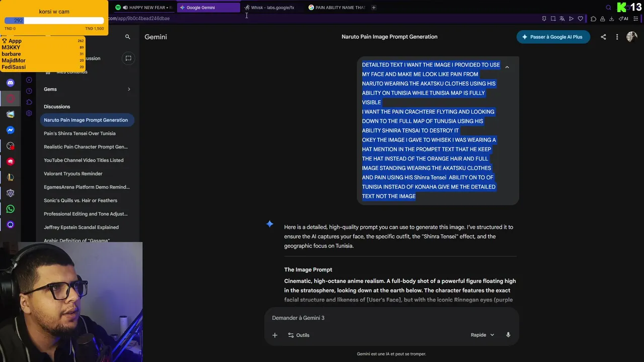The image size is (644, 362).
Task: Switch to the PAIN ABILITY NAME tab
Action: click(337, 8)
